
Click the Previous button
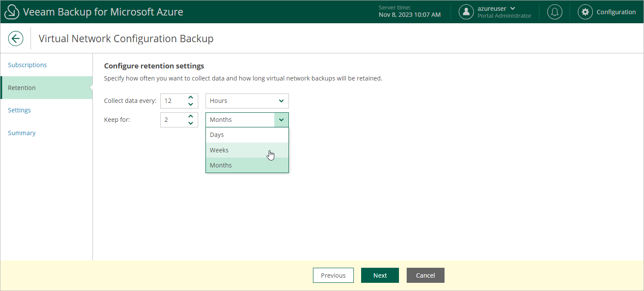[333, 276]
